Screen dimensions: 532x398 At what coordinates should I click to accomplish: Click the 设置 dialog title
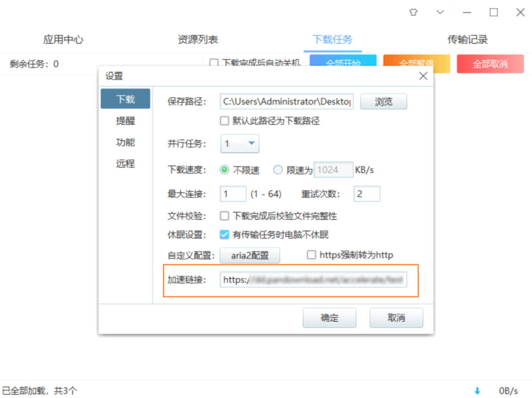[114, 76]
